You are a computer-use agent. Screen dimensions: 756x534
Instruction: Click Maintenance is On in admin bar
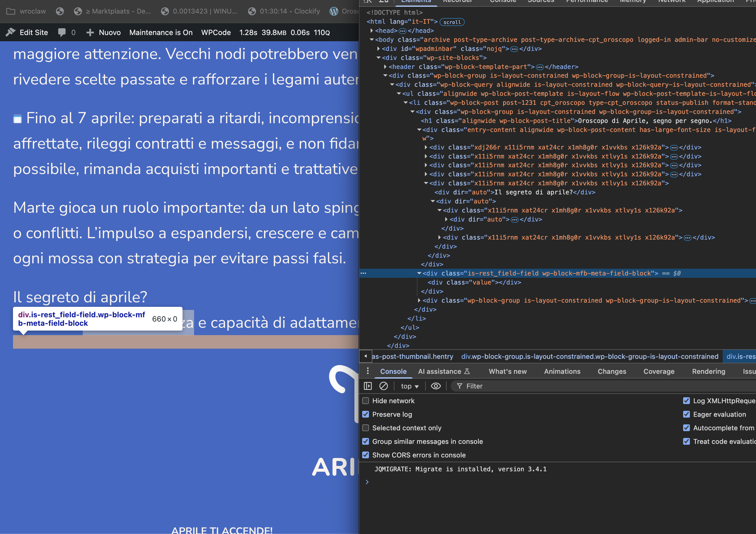point(161,32)
